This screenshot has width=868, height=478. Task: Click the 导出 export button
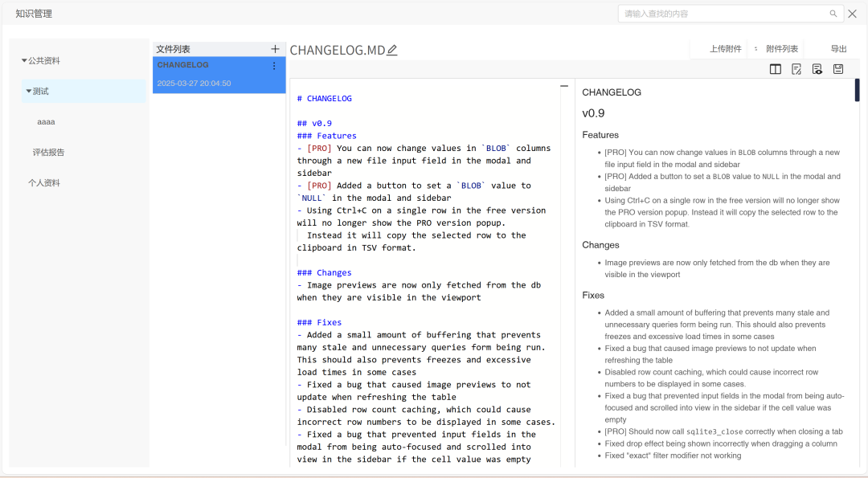[x=838, y=49]
